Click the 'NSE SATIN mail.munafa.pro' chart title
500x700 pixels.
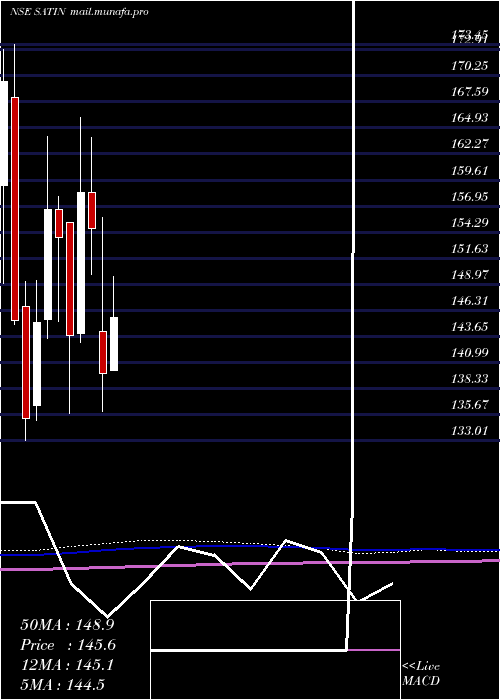(x=79, y=12)
